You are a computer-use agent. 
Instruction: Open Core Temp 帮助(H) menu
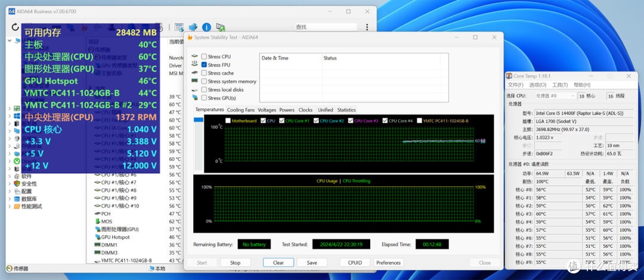[x=581, y=85]
